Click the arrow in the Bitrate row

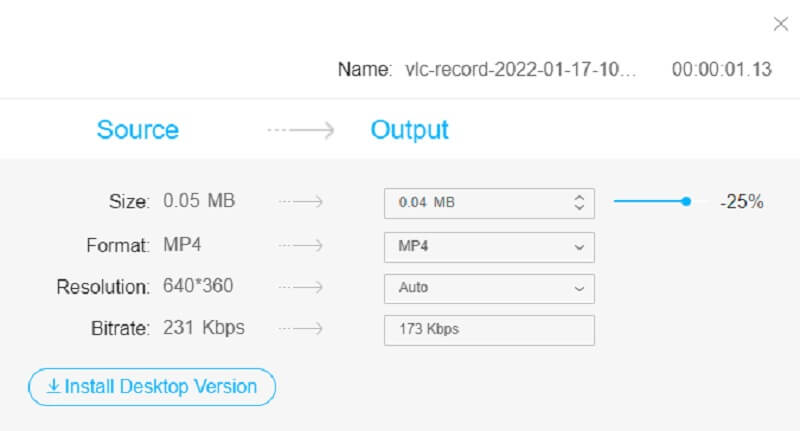[301, 329]
